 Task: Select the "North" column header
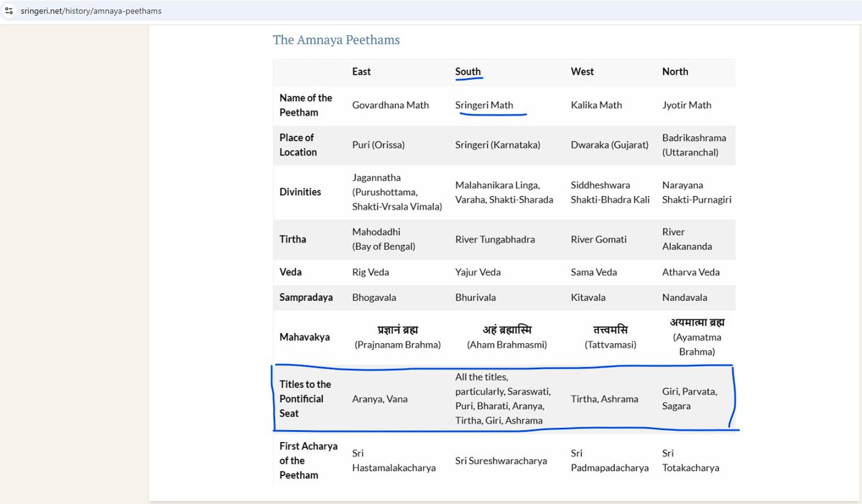[675, 72]
